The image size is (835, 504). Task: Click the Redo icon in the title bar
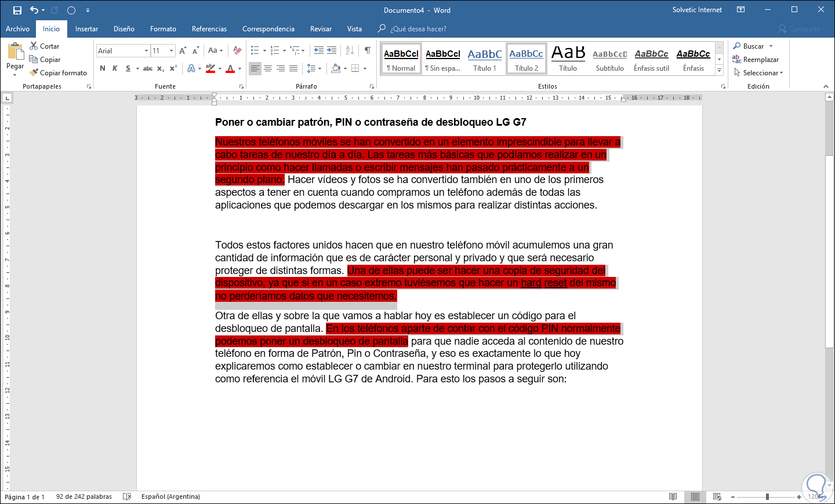pos(55,10)
